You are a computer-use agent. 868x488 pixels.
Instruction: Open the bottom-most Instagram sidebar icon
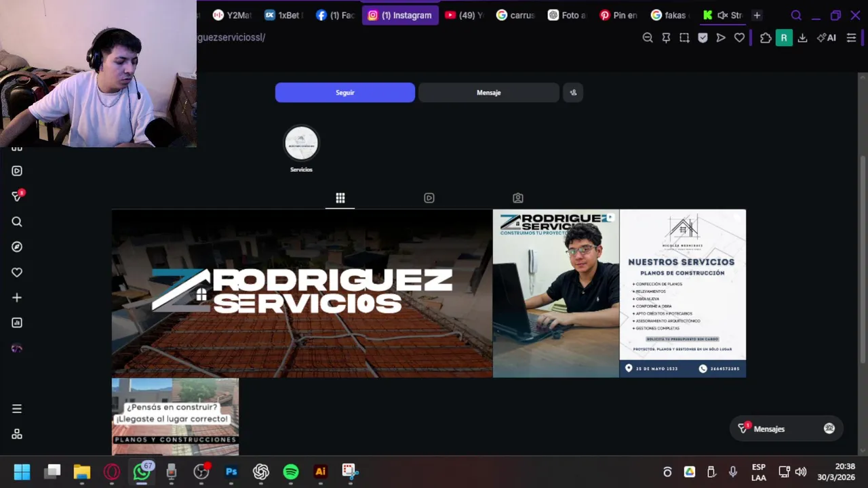point(17,434)
